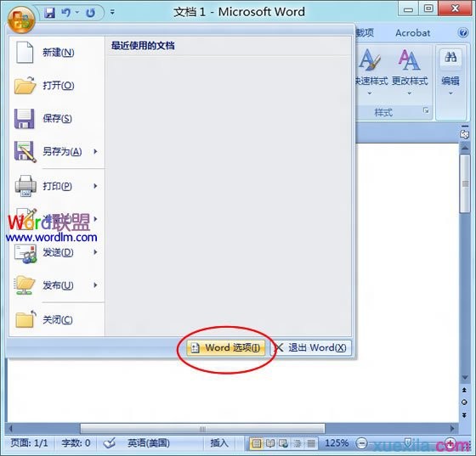The image size is (476, 456).
Task: Open the Change Styles (更改样式) icon
Action: click(x=410, y=71)
